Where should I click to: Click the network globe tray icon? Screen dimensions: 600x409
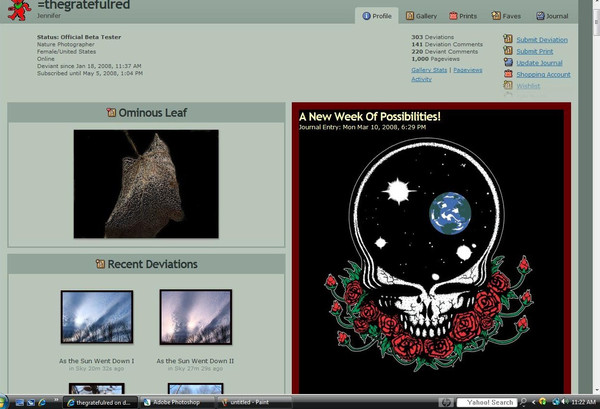(x=556, y=402)
